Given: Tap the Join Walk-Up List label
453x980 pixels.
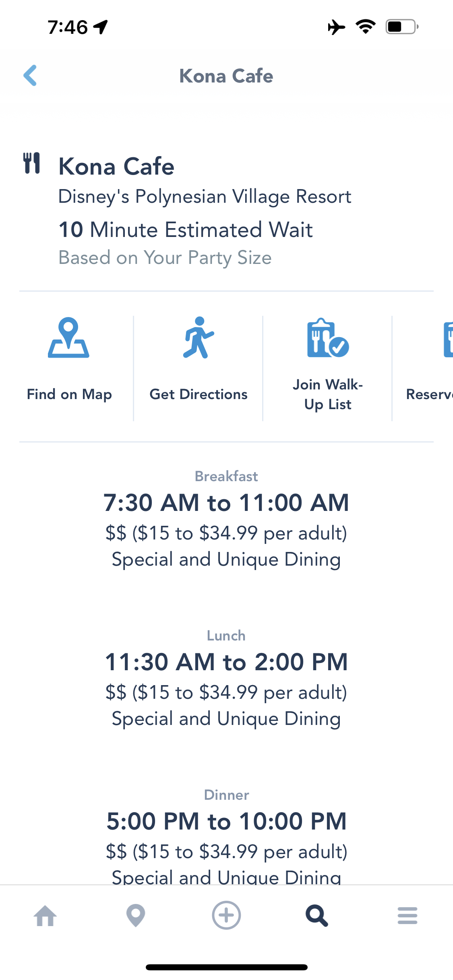Looking at the screenshot, I should (x=328, y=394).
